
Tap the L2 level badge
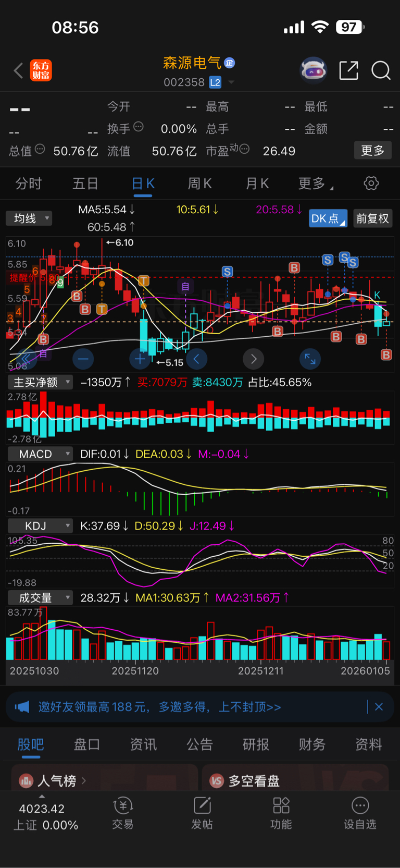215,82
